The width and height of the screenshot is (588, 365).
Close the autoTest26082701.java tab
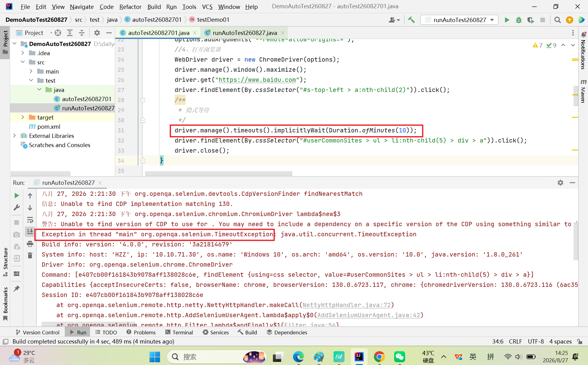click(195, 33)
